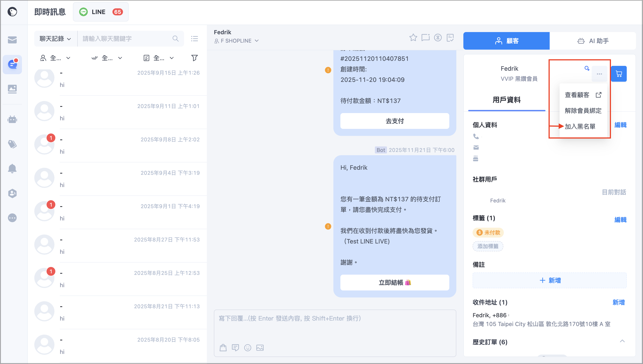Star the Fedrik conversation
Screen dimensions: 643x364
pos(413,38)
